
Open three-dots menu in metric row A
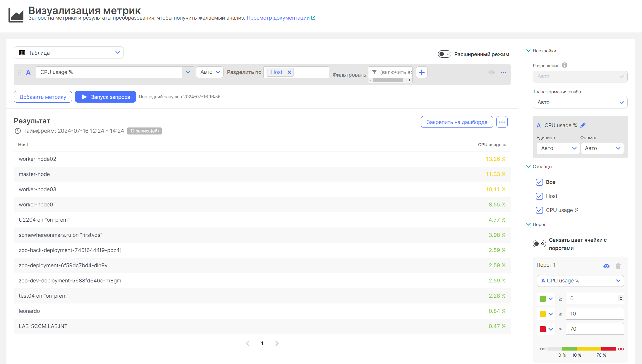point(503,73)
